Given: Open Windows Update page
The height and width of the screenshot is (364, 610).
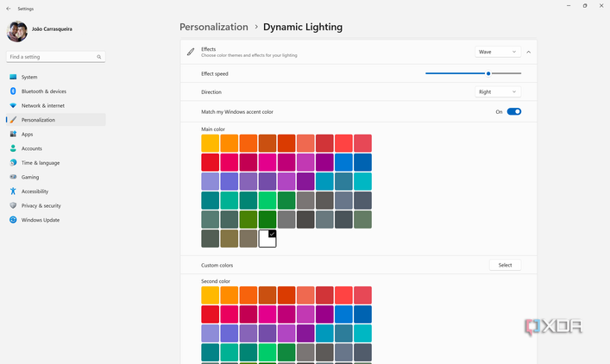Looking at the screenshot, I should (56, 220).
